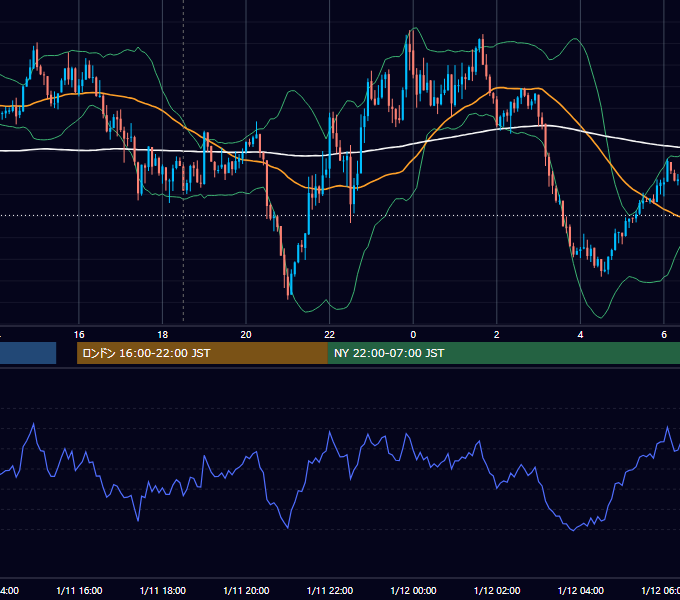Click the 1/11 18:00 date label
The width and height of the screenshot is (680, 600).
click(x=163, y=590)
